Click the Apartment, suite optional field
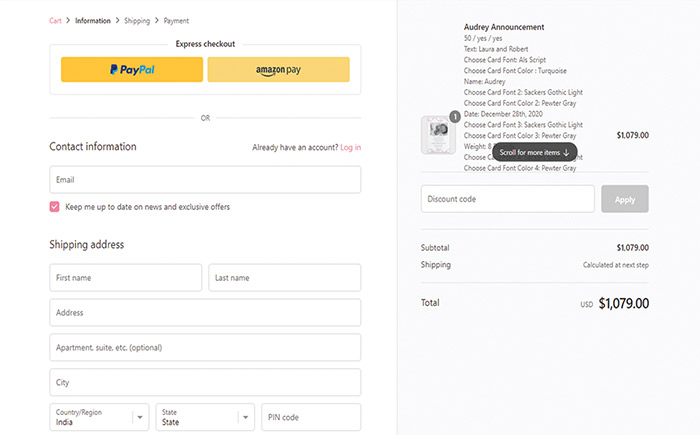Image resolution: width=700 pixels, height=435 pixels. click(x=205, y=348)
